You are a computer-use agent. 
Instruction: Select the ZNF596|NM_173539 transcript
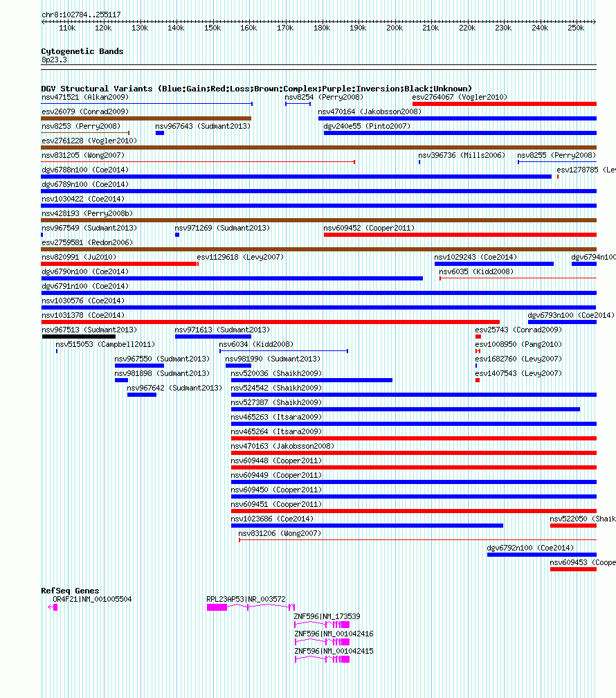pyautogui.click(x=322, y=625)
